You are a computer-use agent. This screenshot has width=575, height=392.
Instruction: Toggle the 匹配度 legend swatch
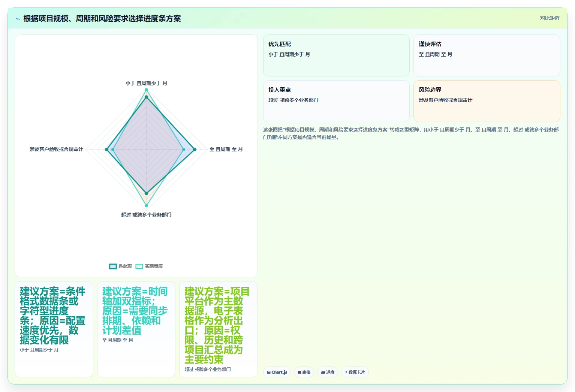point(113,266)
